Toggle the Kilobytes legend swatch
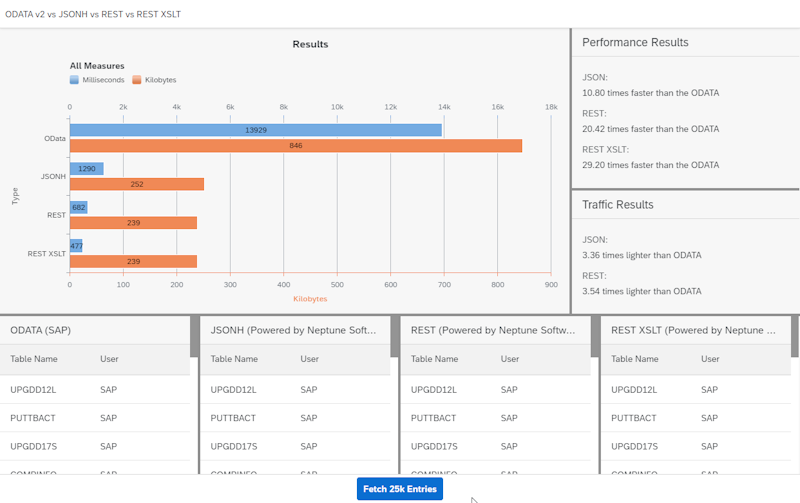This screenshot has height=503, width=800. pyautogui.click(x=137, y=80)
